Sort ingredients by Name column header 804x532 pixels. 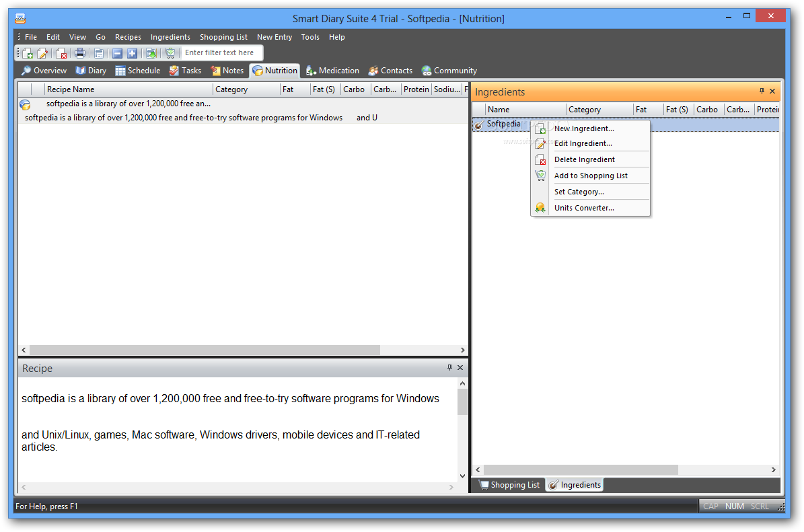point(525,110)
